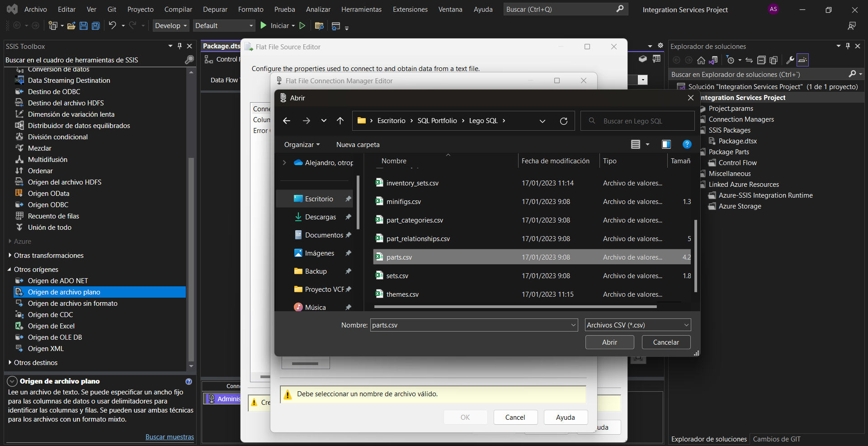
Task: Click the Abrir button
Action: tap(609, 342)
